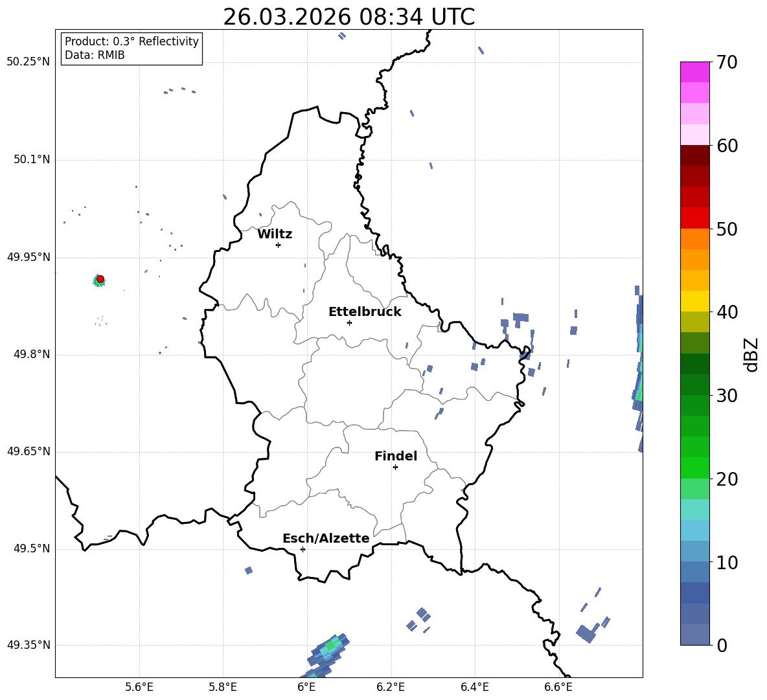767x700 pixels.
Task: Click the Esch/Alzette city label
Action: point(326,538)
